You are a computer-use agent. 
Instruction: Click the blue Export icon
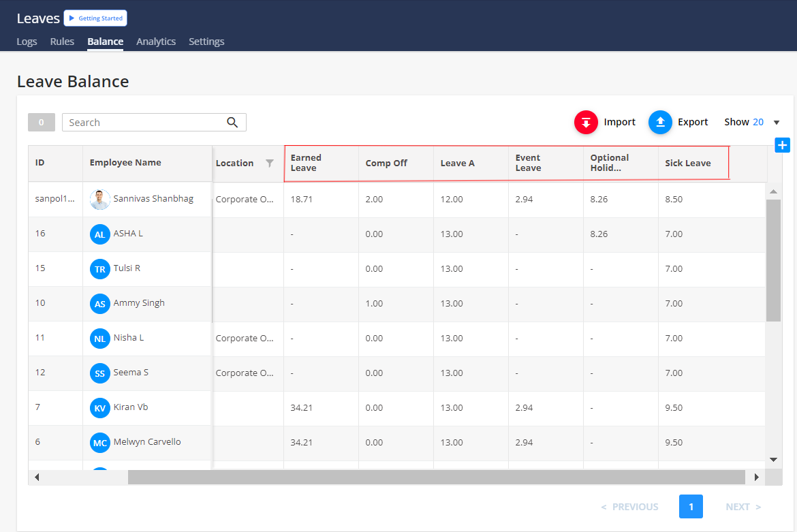(660, 122)
